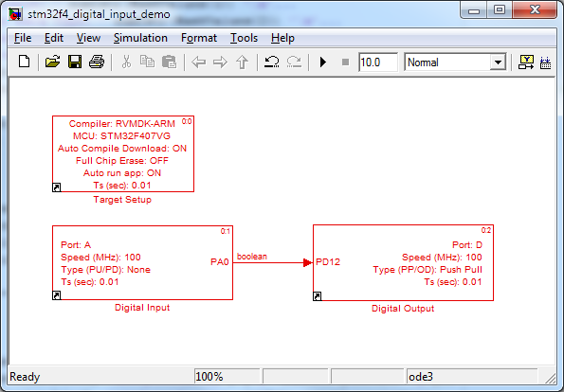564x392 pixels.
Task: Expand the Normal simulation mode dropdown
Action: pos(498,62)
